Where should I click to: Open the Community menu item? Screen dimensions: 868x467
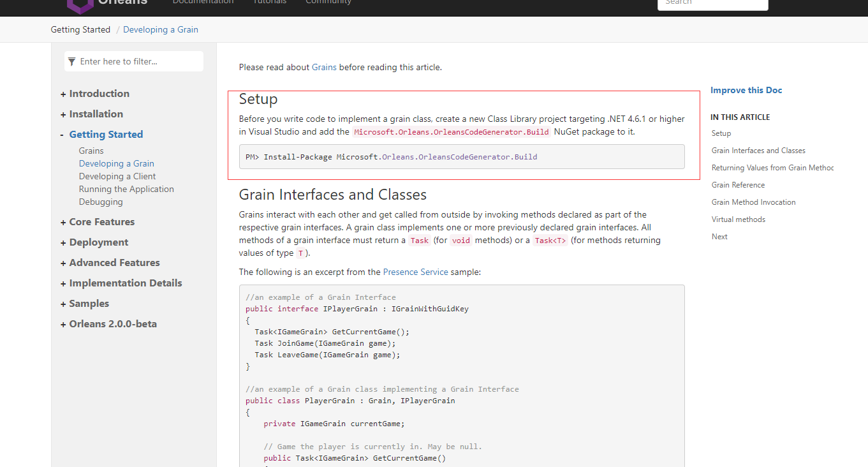coord(328,3)
